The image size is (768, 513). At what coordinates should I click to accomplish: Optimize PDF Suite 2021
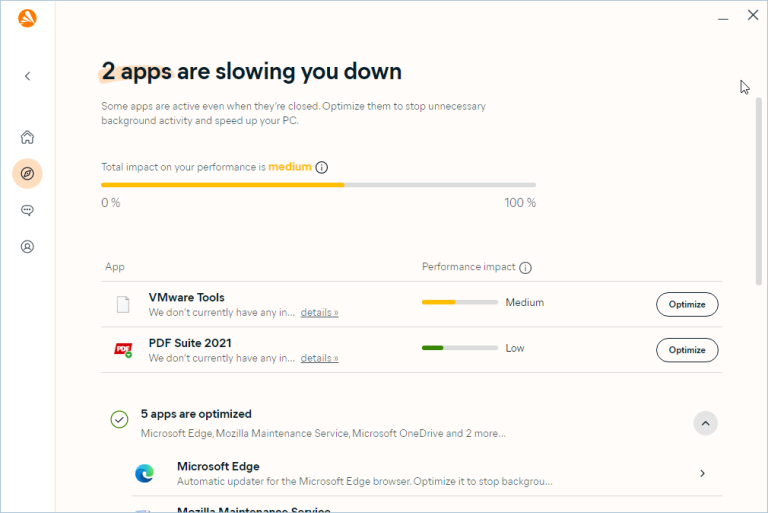(687, 350)
